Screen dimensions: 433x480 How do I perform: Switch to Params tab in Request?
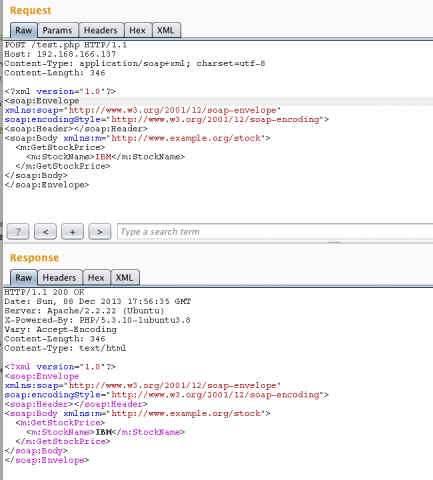(57, 30)
